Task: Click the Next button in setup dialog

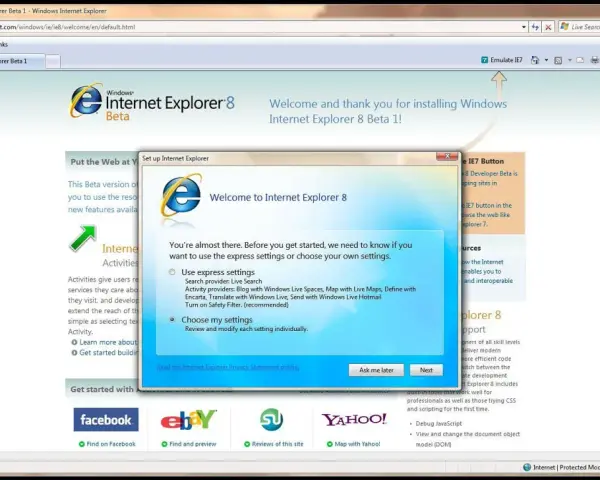Action: pos(426,370)
